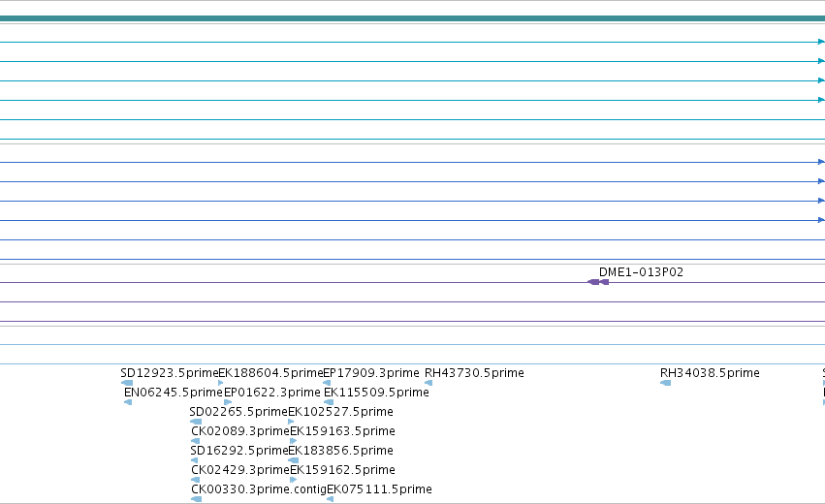
Task: Click the arrow feature under EK159163.5prime
Action: click(x=294, y=441)
